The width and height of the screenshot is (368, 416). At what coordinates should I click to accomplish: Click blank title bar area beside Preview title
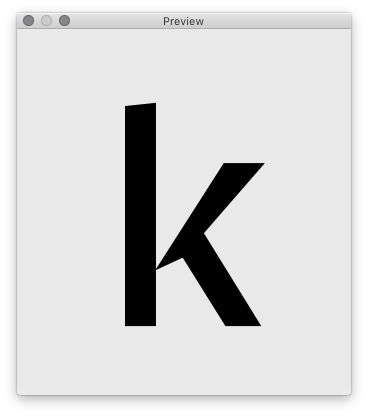(x=277, y=21)
